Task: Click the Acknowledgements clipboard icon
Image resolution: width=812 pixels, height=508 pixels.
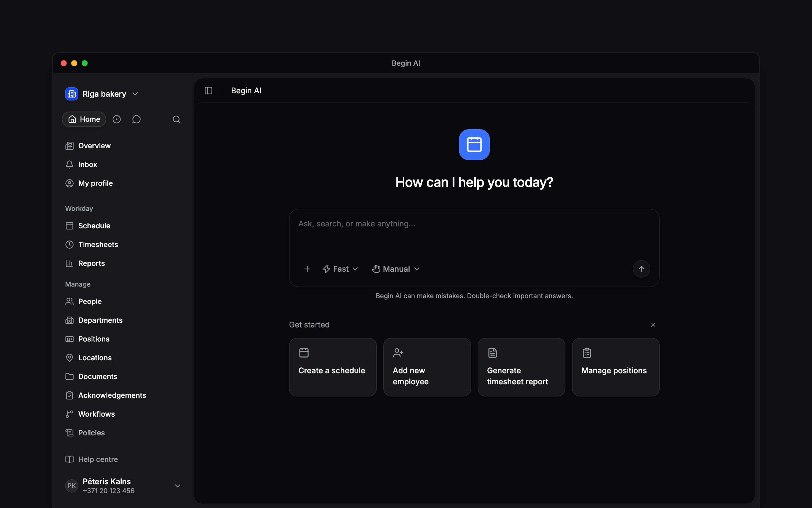Action: click(x=70, y=395)
